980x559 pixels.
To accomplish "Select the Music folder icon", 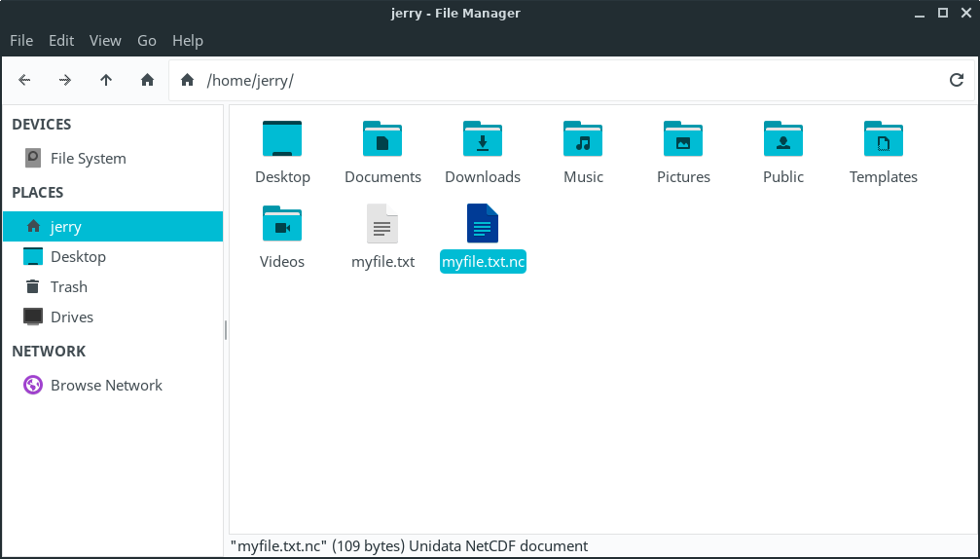I will [x=583, y=140].
